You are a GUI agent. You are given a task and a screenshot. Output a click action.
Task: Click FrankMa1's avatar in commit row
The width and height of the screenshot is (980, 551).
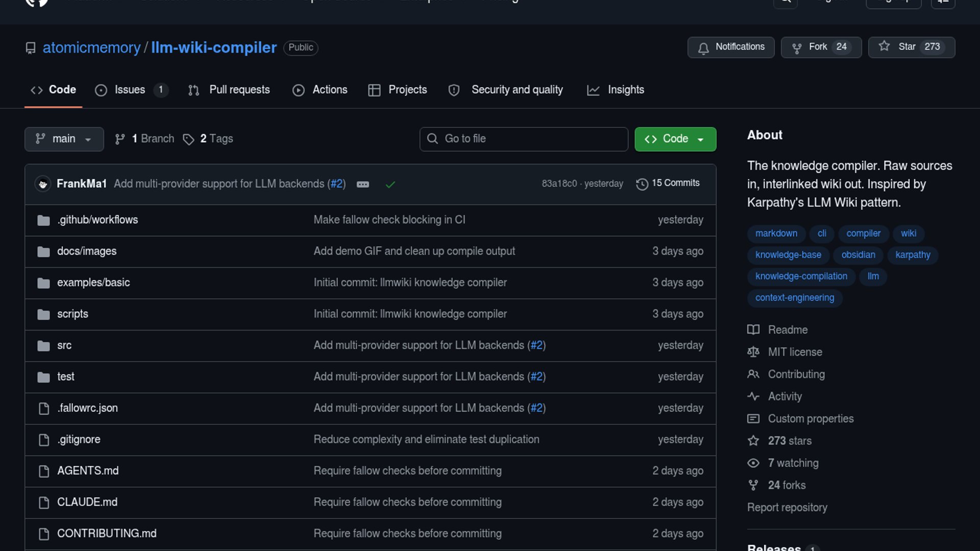pyautogui.click(x=43, y=184)
